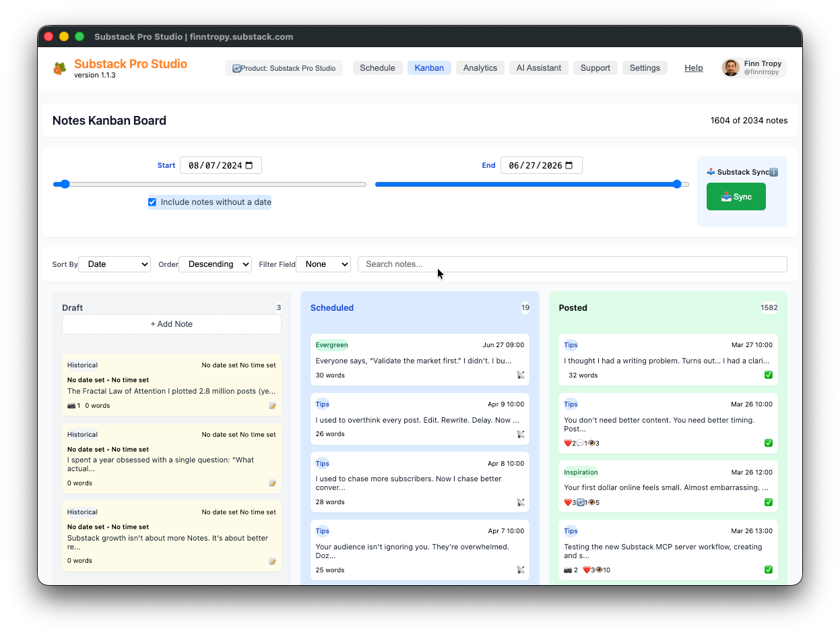Click the heart icon on the "You don't need better content" note

coord(568,443)
